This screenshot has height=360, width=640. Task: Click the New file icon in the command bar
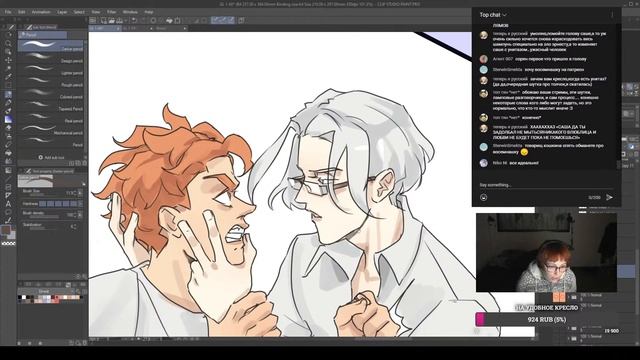(x=104, y=20)
